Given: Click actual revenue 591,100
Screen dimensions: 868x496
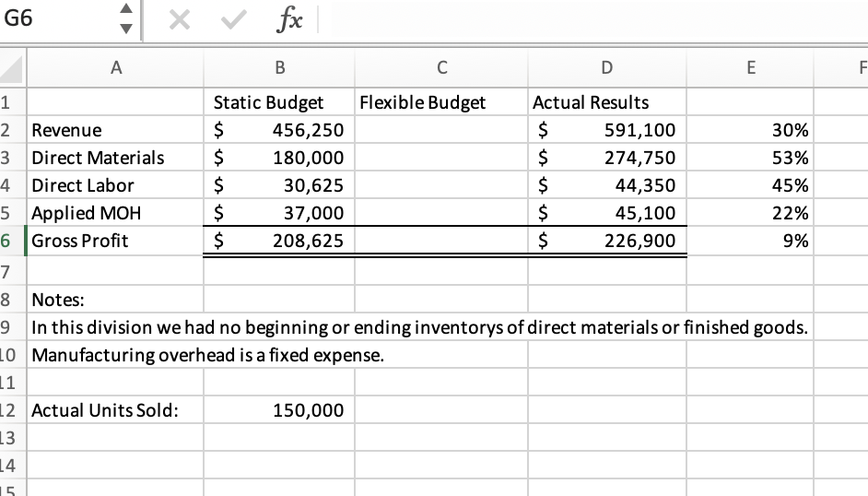Looking at the screenshot, I should (x=607, y=130).
